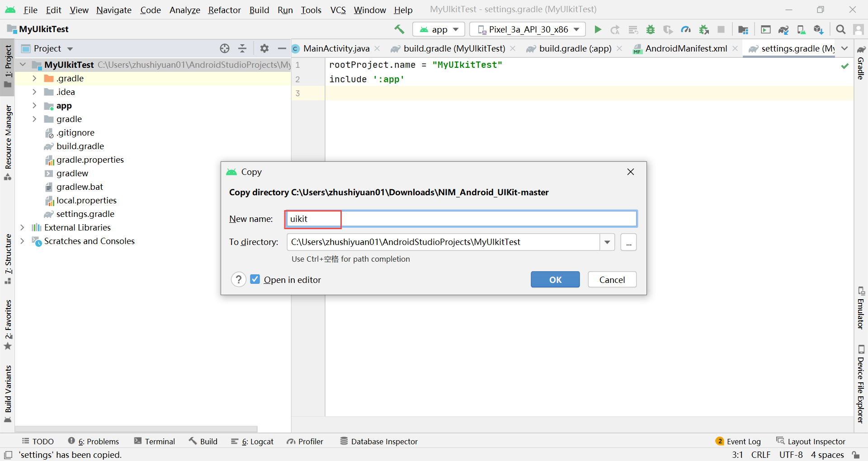Select gradlew.bat in the project tree

click(80, 187)
